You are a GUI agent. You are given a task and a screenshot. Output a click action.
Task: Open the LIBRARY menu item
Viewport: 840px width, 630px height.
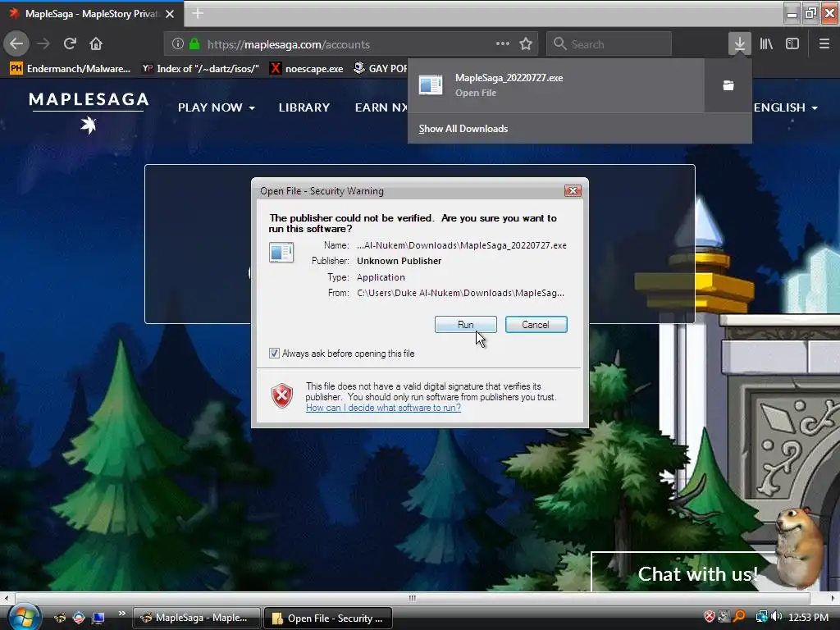click(x=304, y=107)
